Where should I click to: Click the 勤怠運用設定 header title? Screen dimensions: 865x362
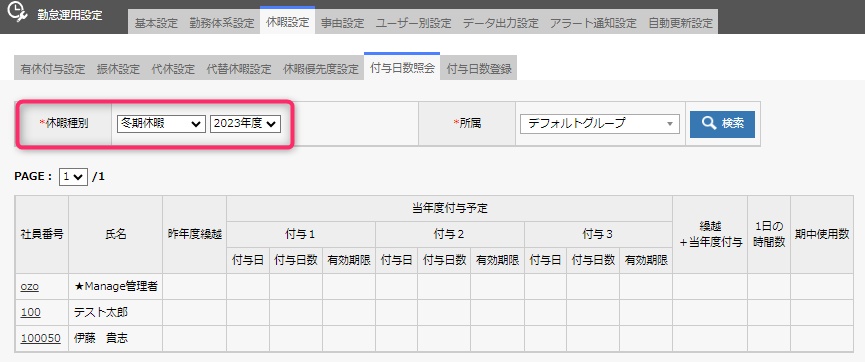click(70, 15)
